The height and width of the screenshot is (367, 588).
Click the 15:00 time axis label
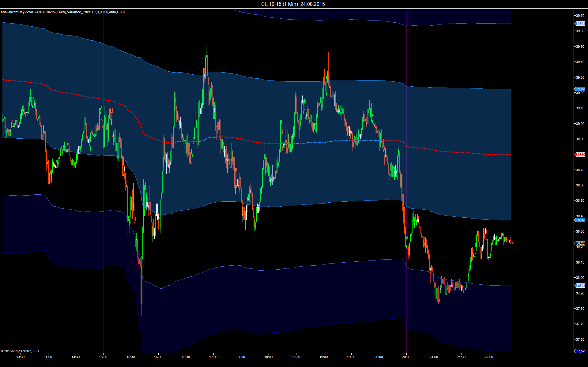(x=103, y=357)
